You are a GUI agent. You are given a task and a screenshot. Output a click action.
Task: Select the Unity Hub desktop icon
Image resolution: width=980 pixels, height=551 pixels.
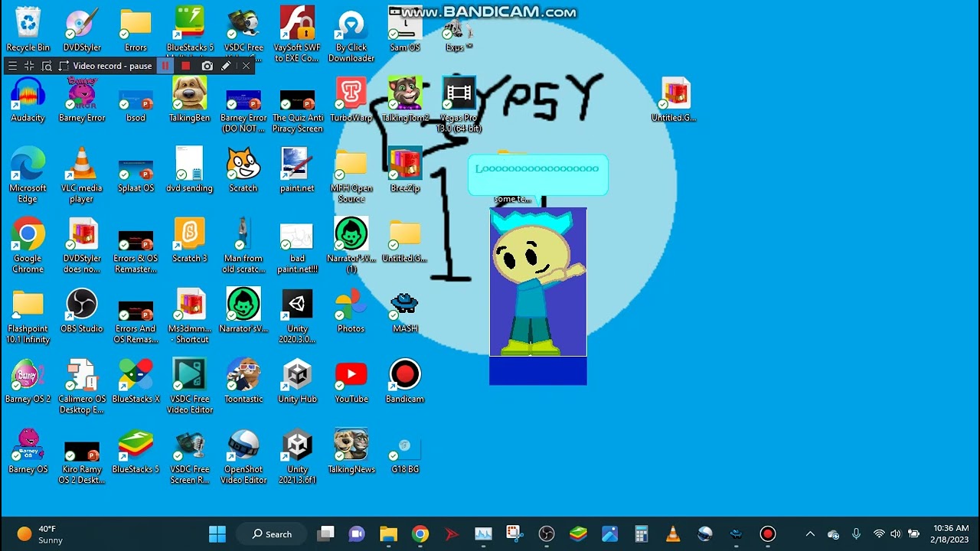[297, 381]
